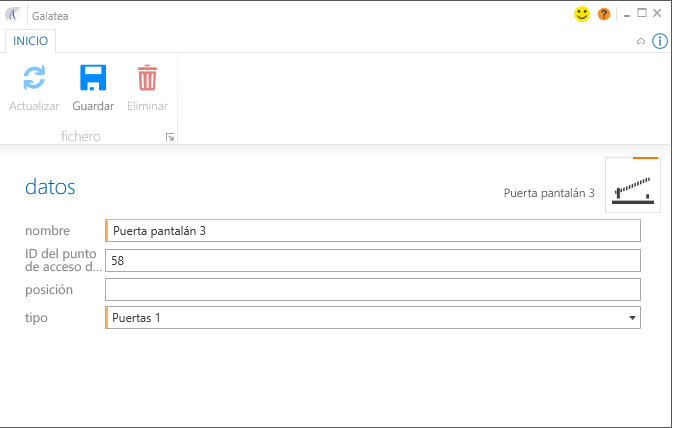Click the Actualizar refresh icon
This screenshot has height=428, width=675.
[34, 79]
